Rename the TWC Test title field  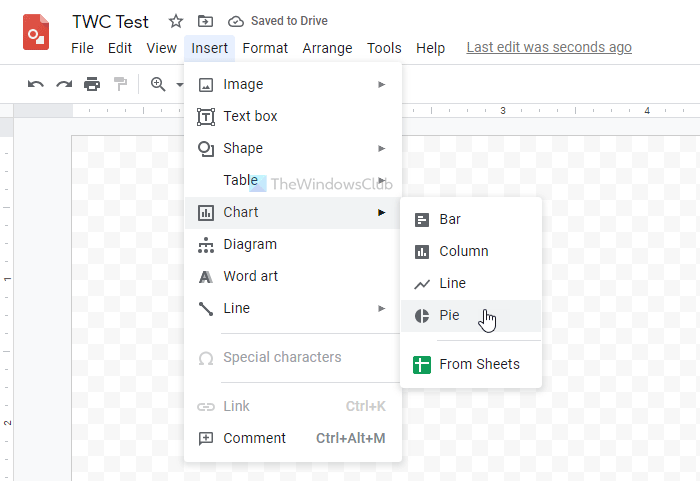[110, 21]
